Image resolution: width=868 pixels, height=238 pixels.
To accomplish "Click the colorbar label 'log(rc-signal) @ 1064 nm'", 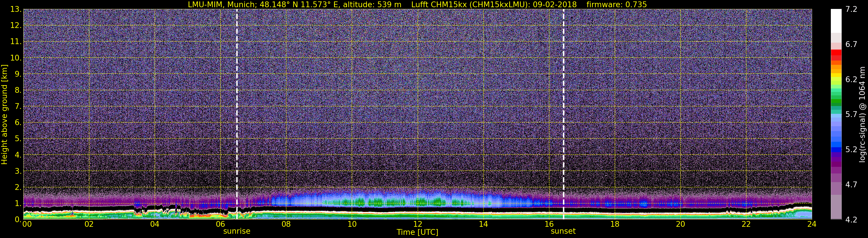I will 863,115.
